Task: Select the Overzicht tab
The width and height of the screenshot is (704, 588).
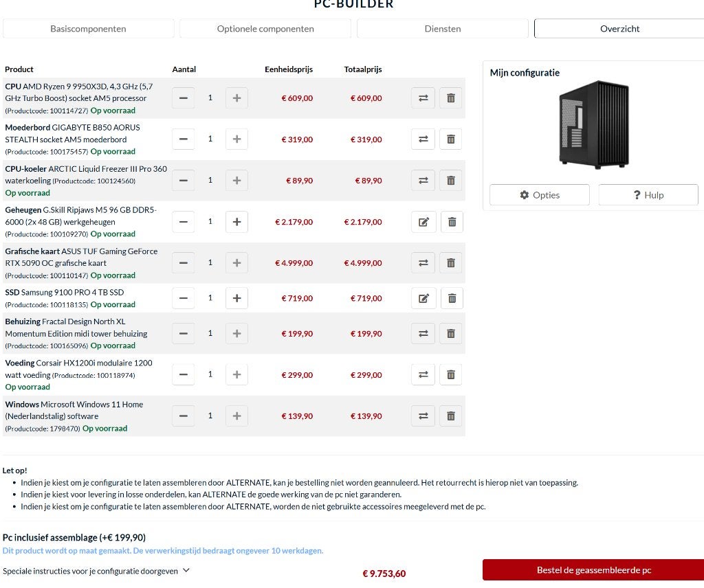Action: [x=619, y=29]
